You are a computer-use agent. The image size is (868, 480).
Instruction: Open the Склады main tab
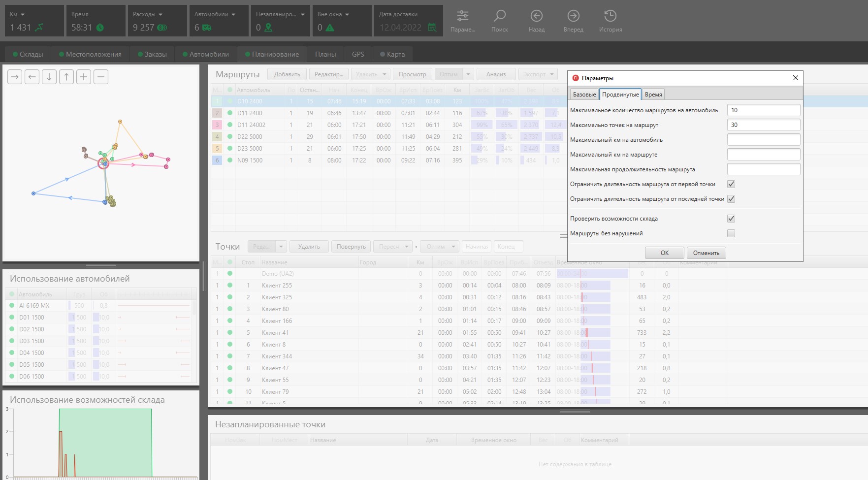point(28,54)
